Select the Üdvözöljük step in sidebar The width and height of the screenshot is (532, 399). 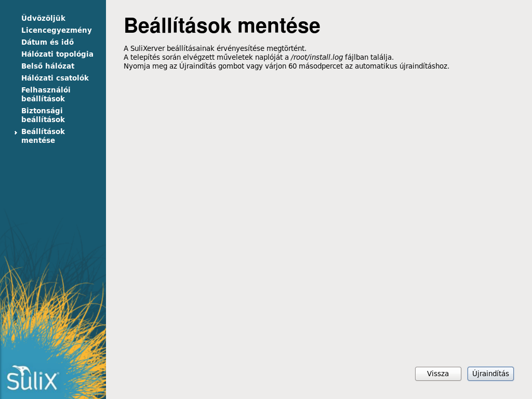click(x=44, y=18)
